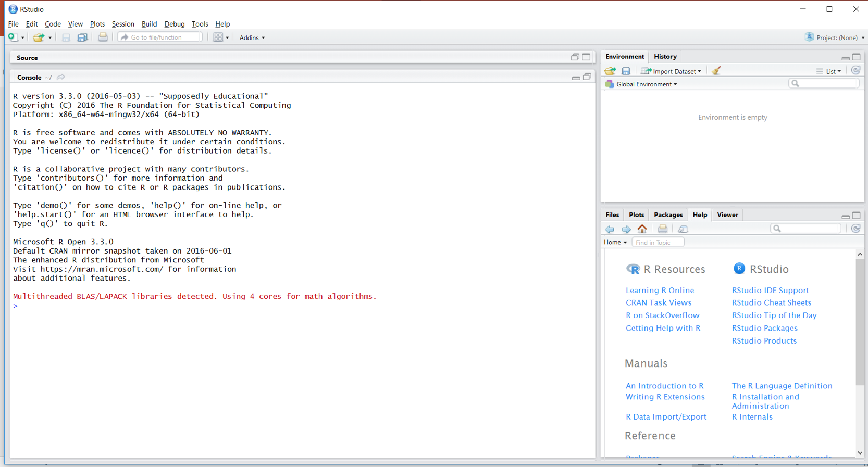Restore the Console pane size
This screenshot has height=467, width=868.
(x=587, y=77)
